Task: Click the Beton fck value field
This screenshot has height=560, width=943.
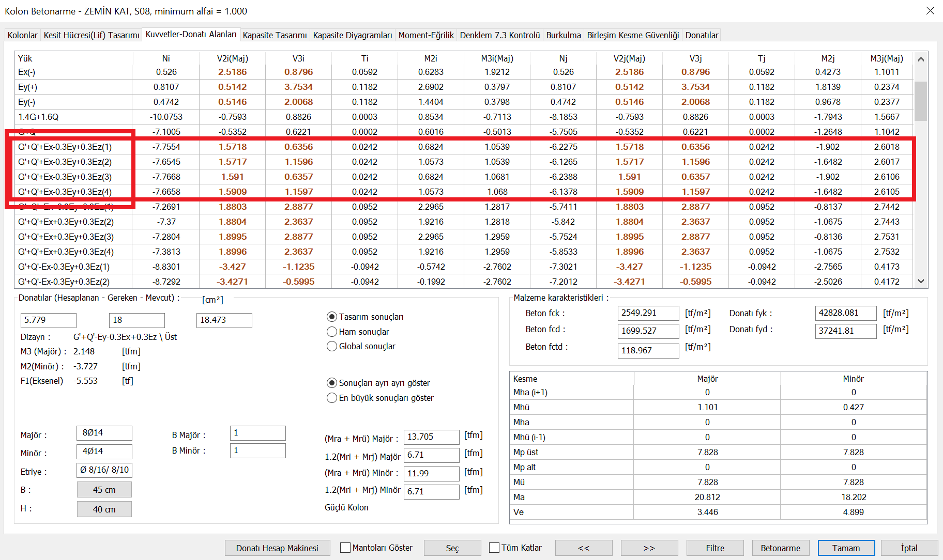Action: (648, 313)
